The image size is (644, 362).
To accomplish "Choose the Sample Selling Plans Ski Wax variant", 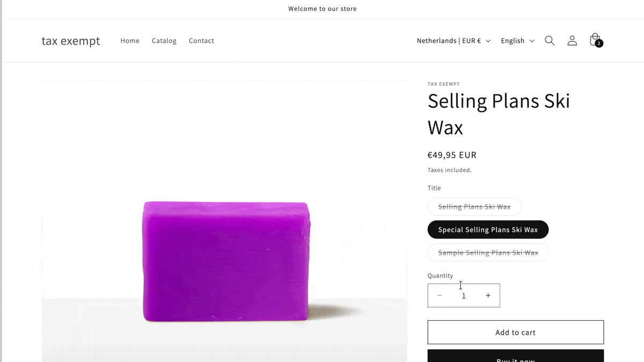I will pyautogui.click(x=488, y=253).
